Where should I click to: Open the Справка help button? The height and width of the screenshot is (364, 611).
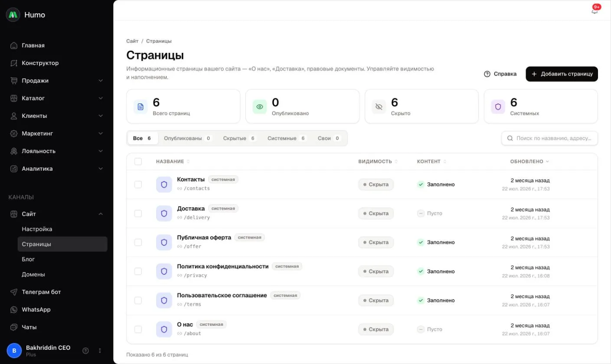[x=500, y=74]
